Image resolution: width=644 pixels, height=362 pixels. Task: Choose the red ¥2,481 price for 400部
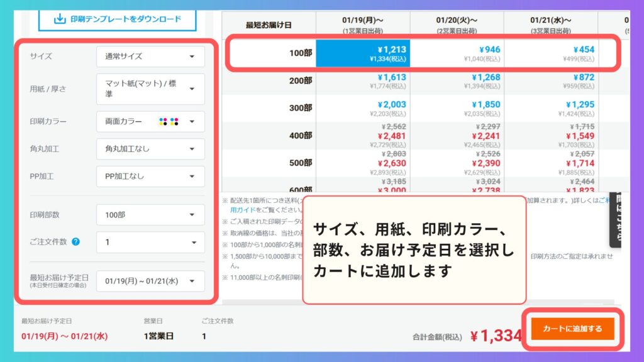pyautogui.click(x=363, y=135)
